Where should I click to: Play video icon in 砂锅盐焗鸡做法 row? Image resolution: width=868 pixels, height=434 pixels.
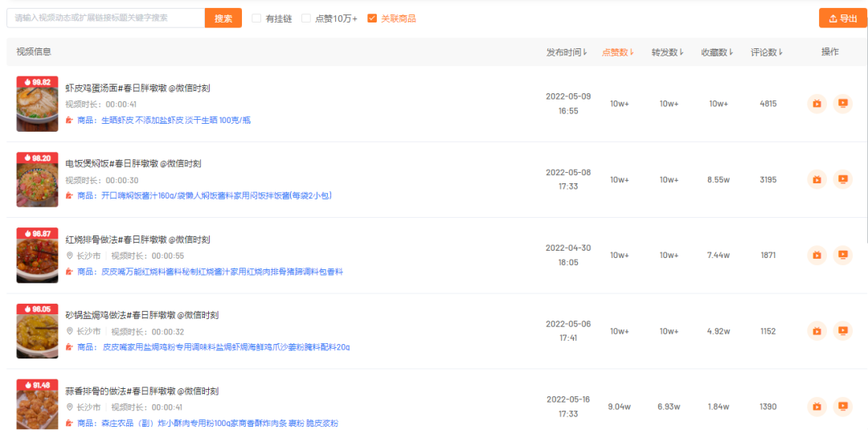click(843, 331)
